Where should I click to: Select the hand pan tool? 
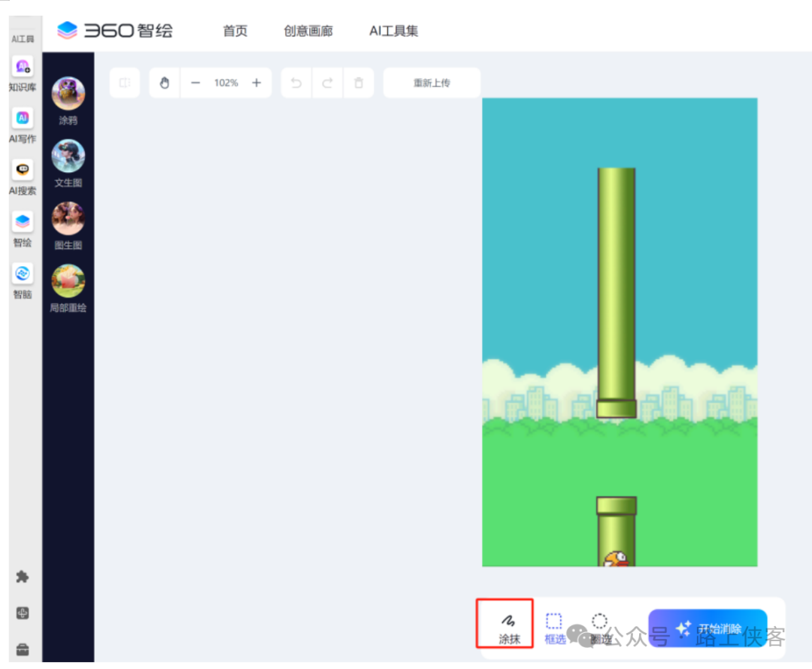[165, 83]
